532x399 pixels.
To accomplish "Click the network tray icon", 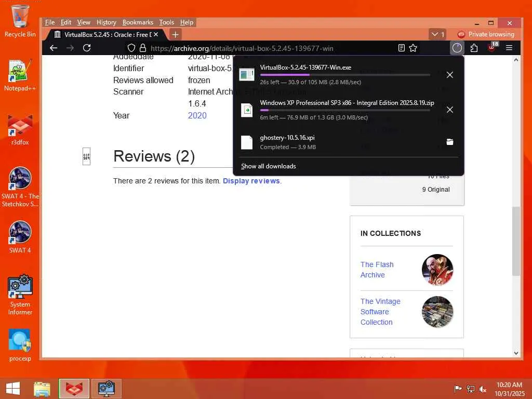I will point(471,389).
